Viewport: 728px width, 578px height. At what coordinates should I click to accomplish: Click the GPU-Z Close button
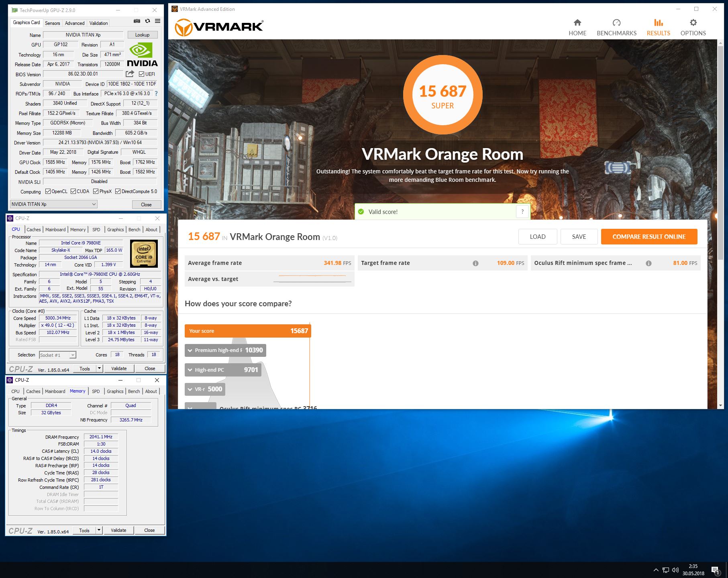click(146, 204)
